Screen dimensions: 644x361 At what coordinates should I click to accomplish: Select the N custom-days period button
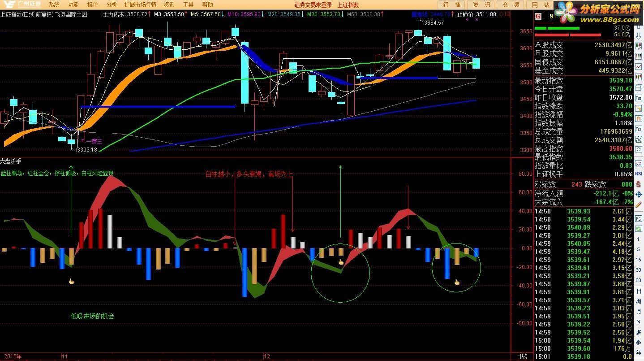pos(639,321)
